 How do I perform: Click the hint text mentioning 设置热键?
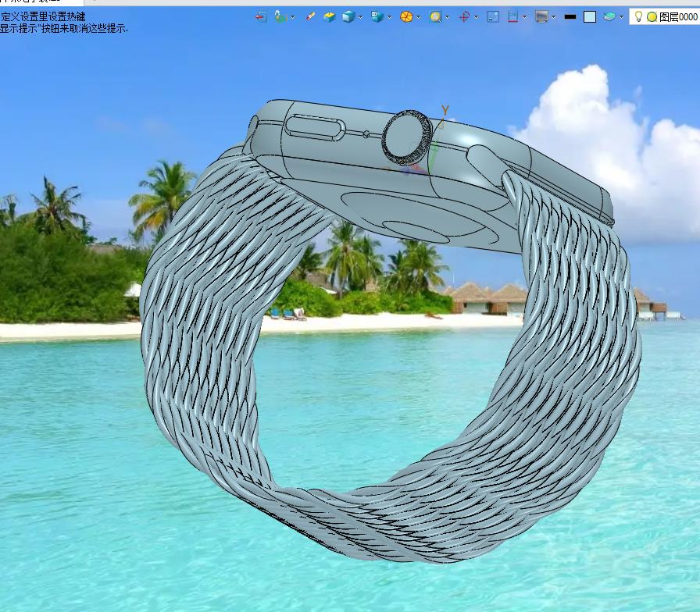(43, 17)
